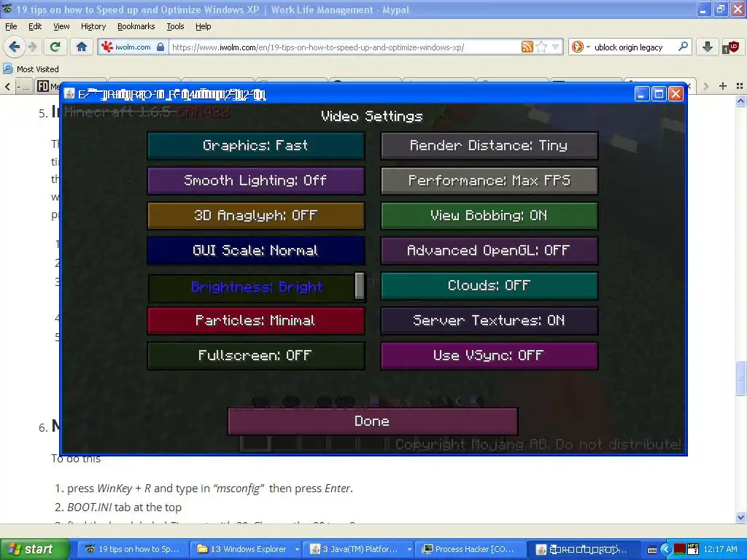Screen dimensions: 747x560
Task: Cycle Performance: Max FPS
Action: (x=489, y=181)
